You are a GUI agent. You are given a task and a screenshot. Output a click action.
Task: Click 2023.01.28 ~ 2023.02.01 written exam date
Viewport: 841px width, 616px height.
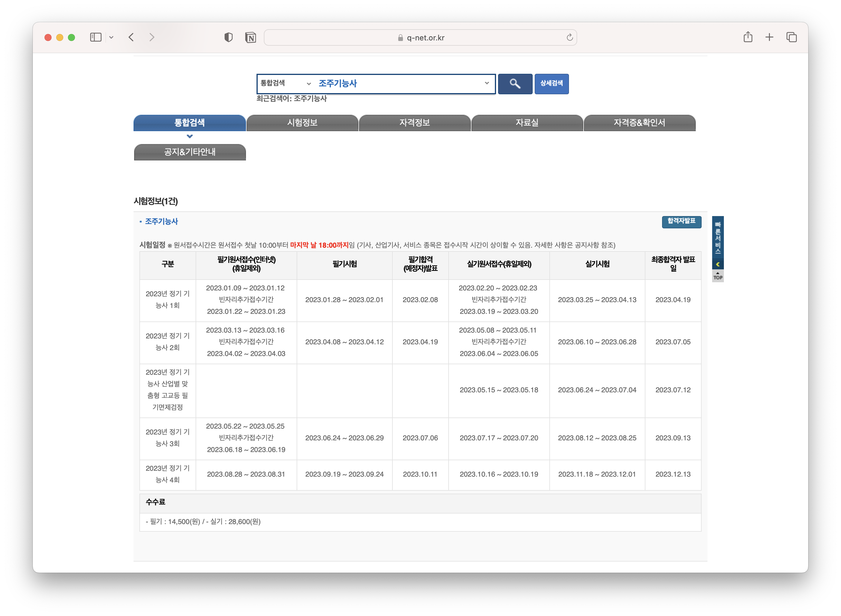click(x=344, y=300)
